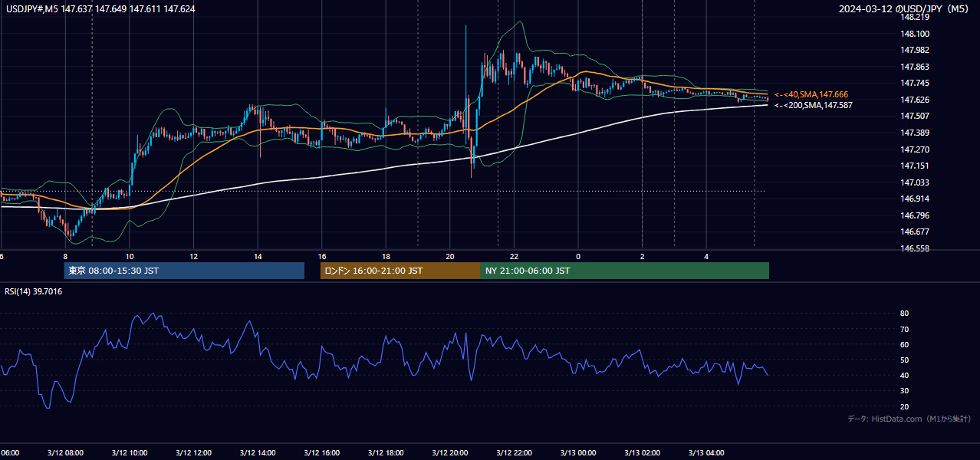Click RSI axis level 60
Viewport: 980px width, 460px height.
904,344
